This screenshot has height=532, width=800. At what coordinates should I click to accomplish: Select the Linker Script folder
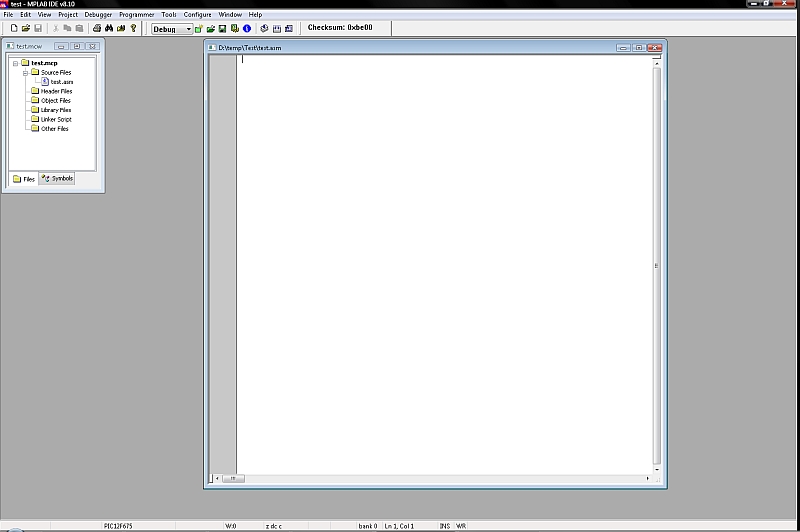coord(56,119)
